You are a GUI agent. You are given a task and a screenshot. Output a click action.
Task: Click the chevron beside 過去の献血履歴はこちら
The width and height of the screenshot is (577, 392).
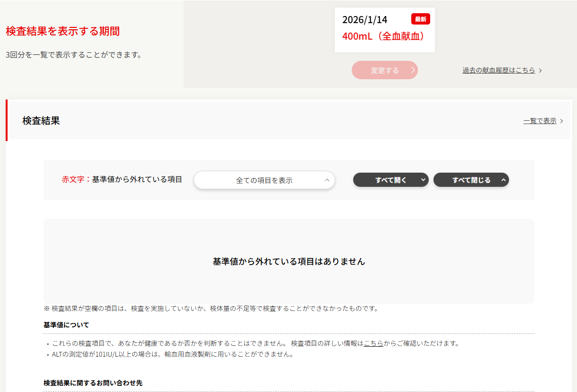coord(541,70)
